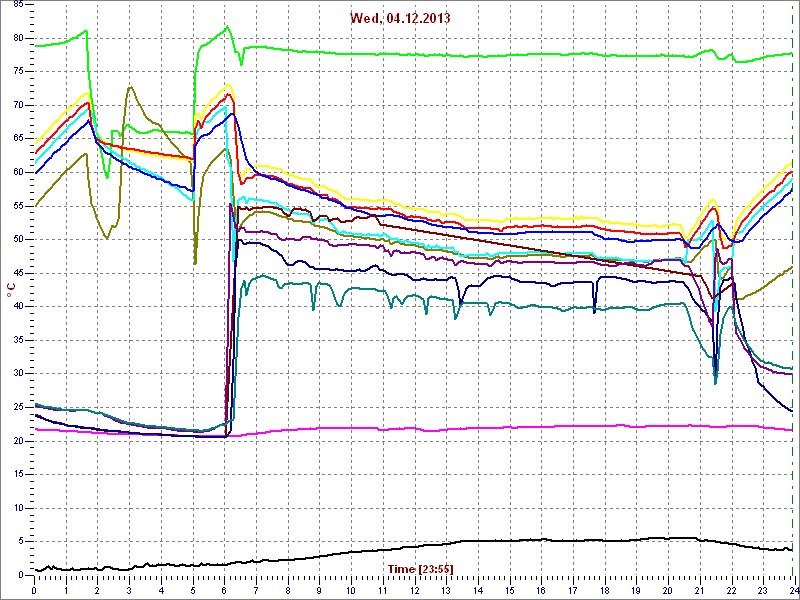Click hour 0 on the time axis
The height and width of the screenshot is (600, 800).
pos(34,590)
